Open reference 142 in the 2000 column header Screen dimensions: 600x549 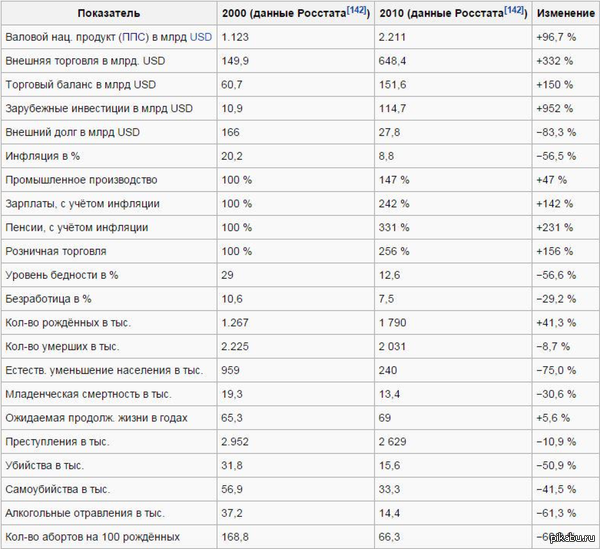click(352, 9)
